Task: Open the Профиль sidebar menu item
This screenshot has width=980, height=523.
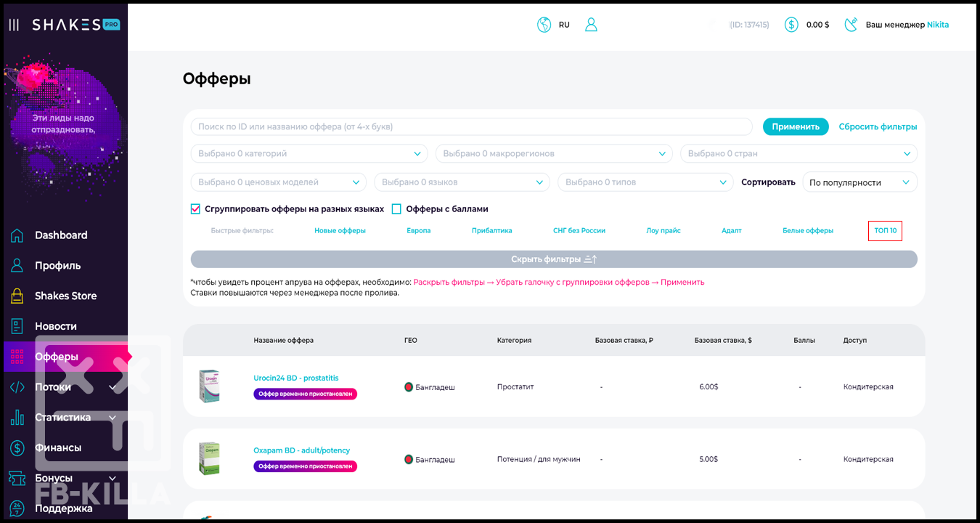Action: (57, 266)
